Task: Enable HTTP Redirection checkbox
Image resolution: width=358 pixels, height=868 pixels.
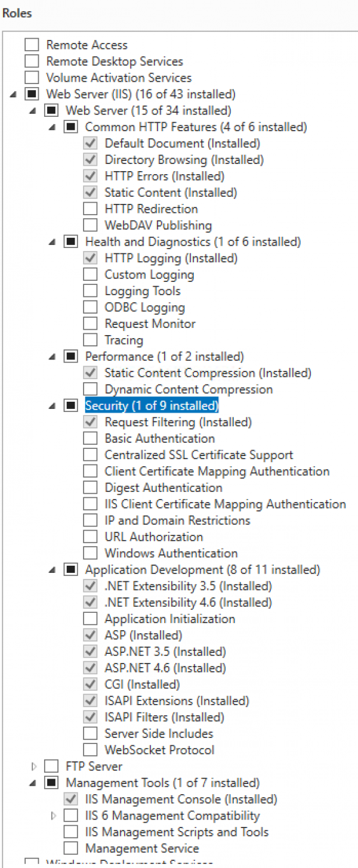Action: 90,209
